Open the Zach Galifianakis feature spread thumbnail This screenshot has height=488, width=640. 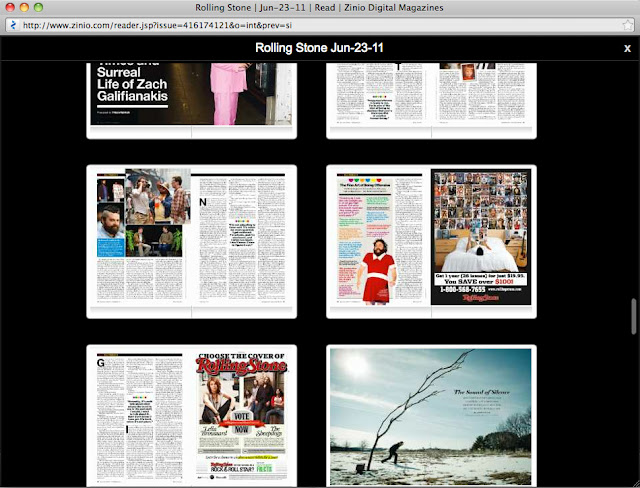pyautogui.click(x=191, y=101)
